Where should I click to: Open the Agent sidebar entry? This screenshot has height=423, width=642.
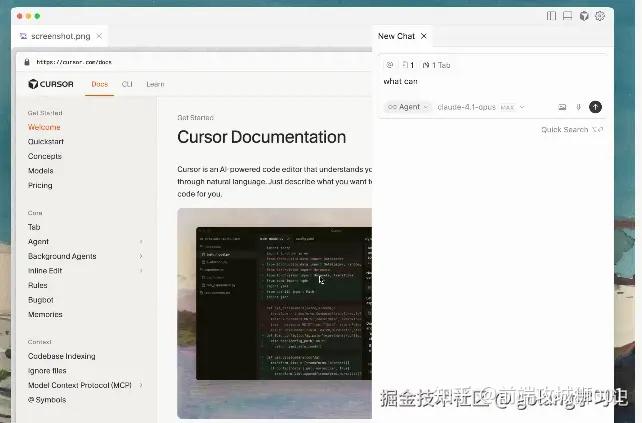click(38, 242)
